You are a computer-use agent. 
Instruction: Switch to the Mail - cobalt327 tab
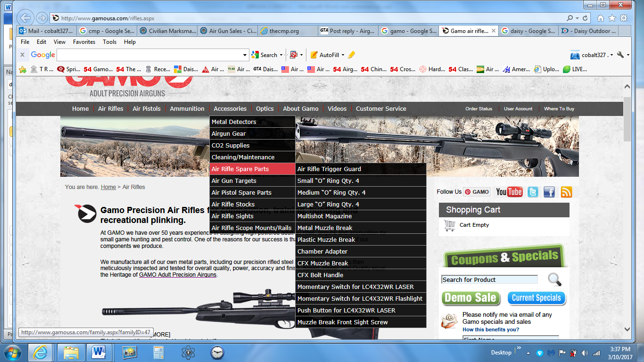tap(47, 31)
